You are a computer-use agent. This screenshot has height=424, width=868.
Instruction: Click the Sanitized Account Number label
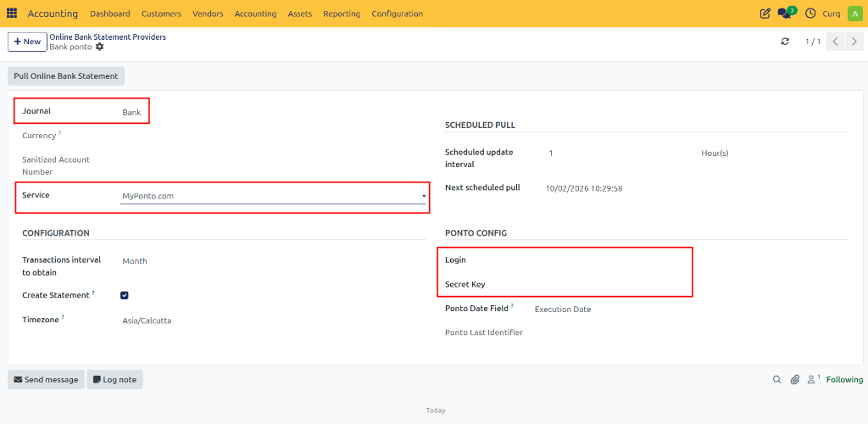tap(56, 165)
